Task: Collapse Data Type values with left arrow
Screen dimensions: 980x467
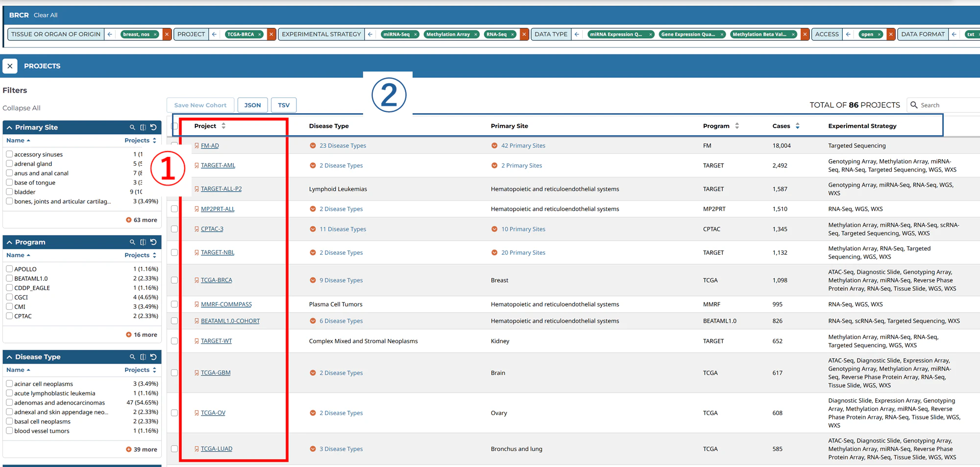Action: 577,34
